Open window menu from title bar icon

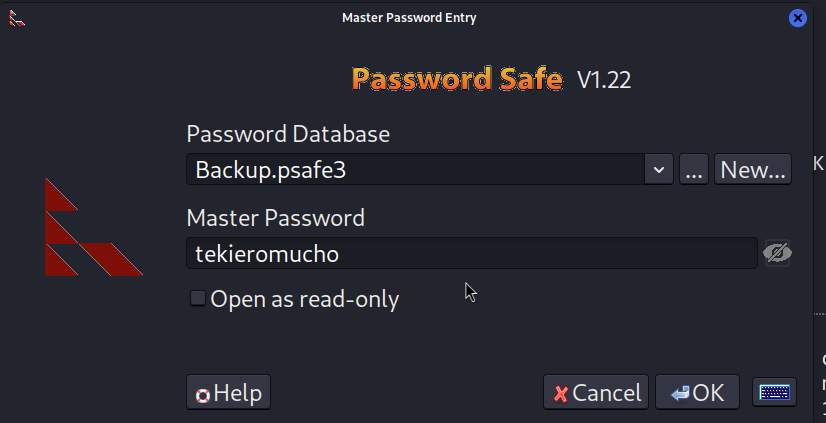[x=16, y=17]
